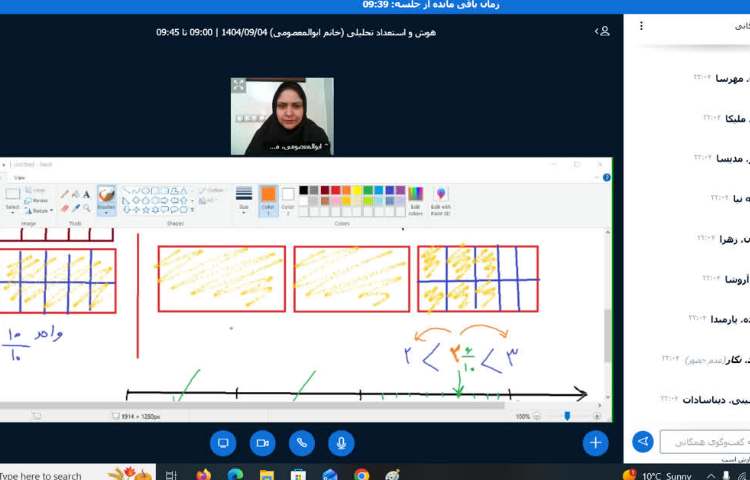This screenshot has height=480, width=750.
Task: Click the chat message from آروشا
Action: coord(724,279)
